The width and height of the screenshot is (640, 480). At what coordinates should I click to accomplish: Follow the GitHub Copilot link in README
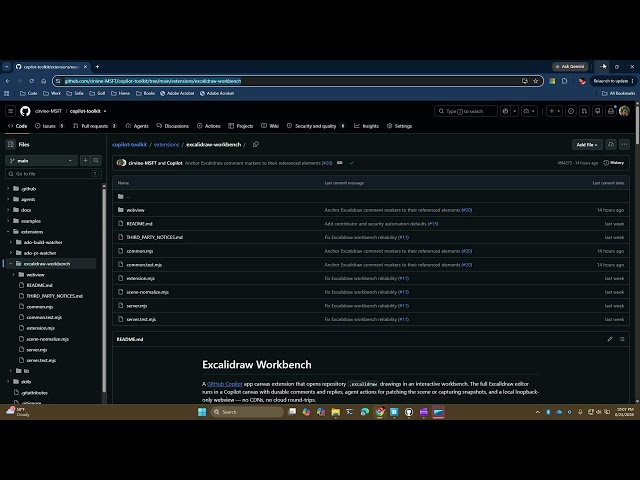[x=224, y=384]
